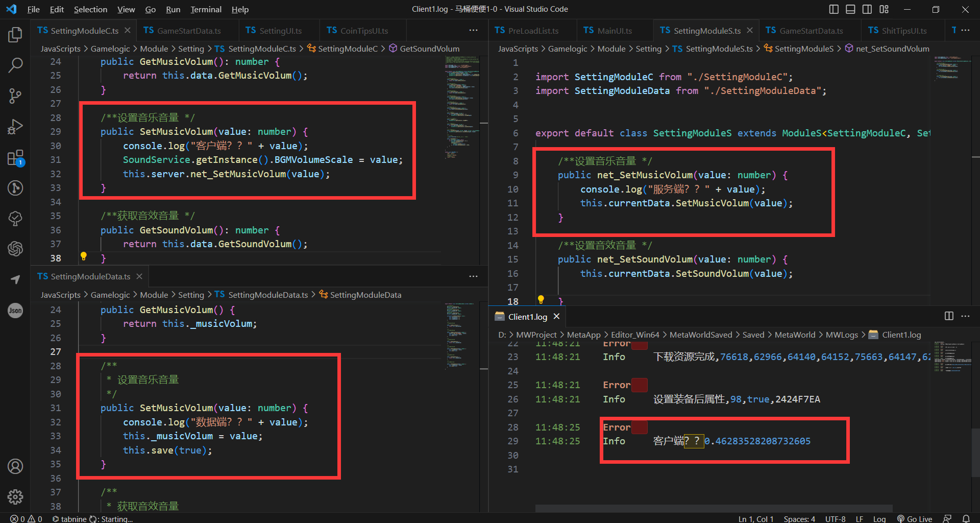Open the Json extension icon in activity bar
The image size is (980, 523).
point(15,310)
